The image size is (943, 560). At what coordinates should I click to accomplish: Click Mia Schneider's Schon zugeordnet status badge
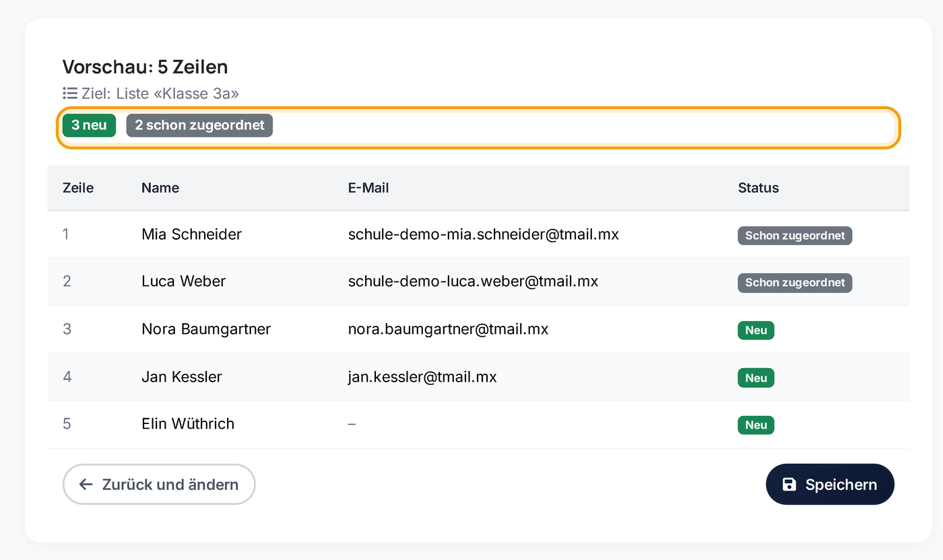point(795,236)
